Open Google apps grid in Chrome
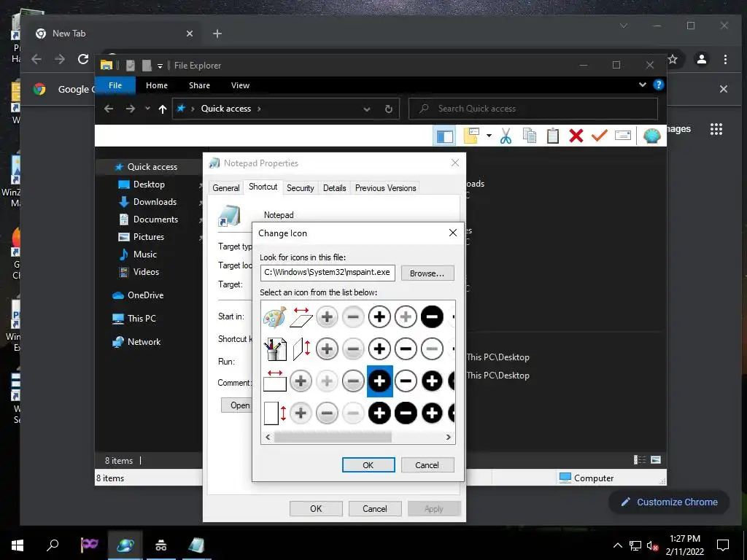Viewport: 747px width, 560px height. [x=716, y=129]
